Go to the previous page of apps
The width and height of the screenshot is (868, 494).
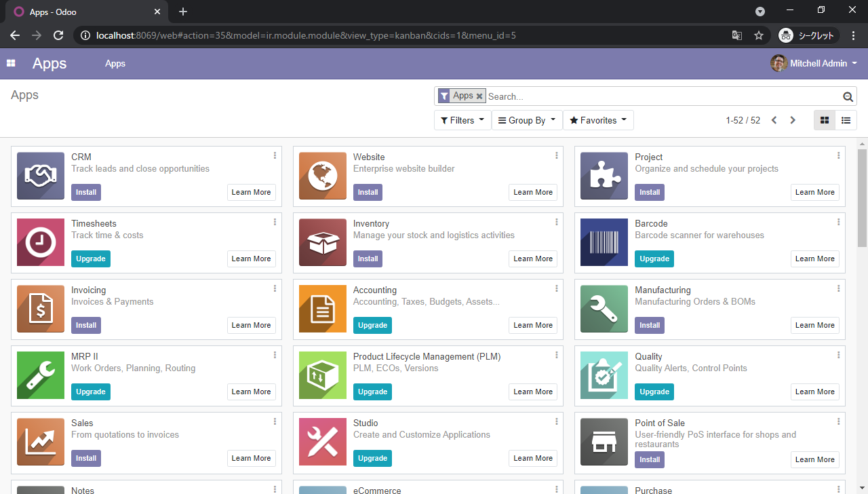[774, 120]
